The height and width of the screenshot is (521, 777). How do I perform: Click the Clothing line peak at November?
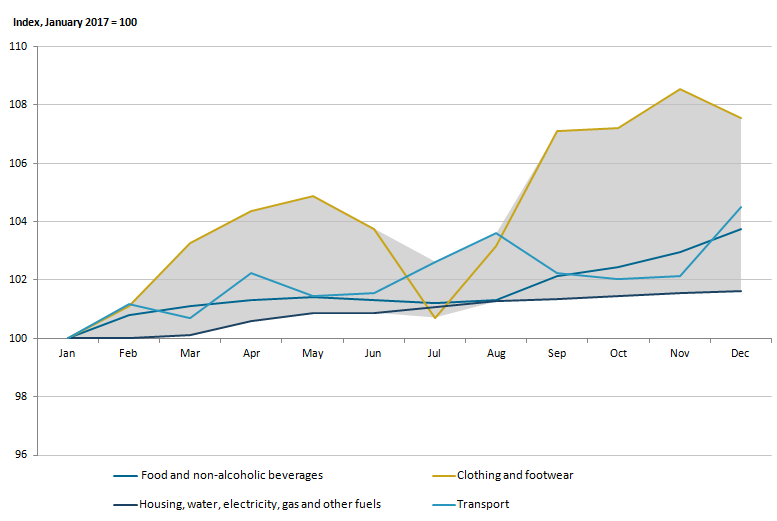680,89
